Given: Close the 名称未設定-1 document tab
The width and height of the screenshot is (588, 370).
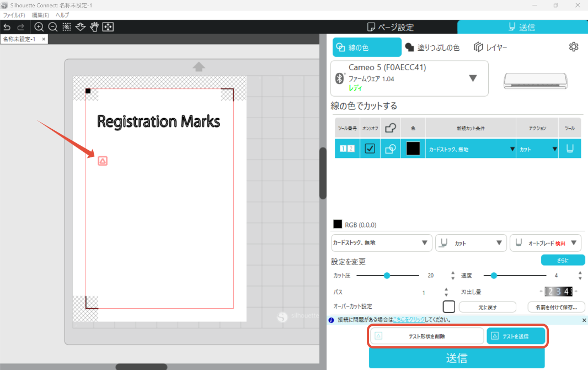Looking at the screenshot, I should pyautogui.click(x=44, y=39).
